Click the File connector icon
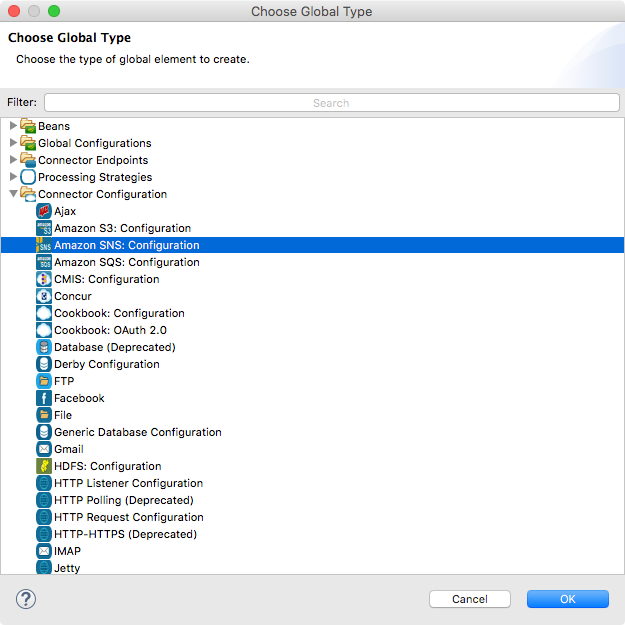This screenshot has height=625, width=625. tap(44, 415)
